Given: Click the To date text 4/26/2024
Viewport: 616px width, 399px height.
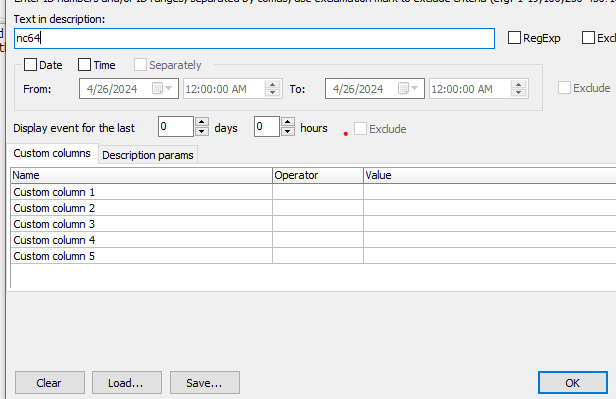Looking at the screenshot, I should (358, 89).
